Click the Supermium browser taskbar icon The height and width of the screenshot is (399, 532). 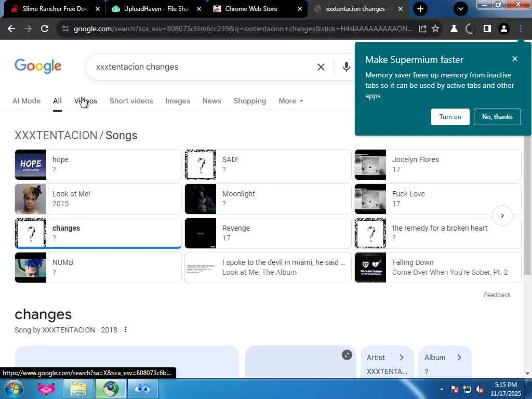(x=111, y=389)
